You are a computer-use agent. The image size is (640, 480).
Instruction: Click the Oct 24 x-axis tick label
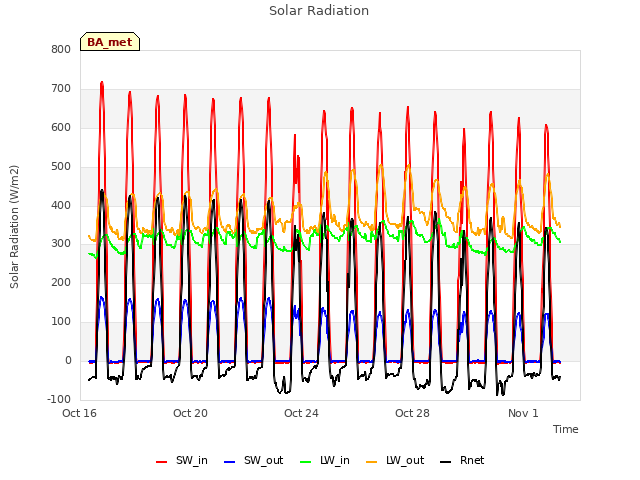point(302,413)
